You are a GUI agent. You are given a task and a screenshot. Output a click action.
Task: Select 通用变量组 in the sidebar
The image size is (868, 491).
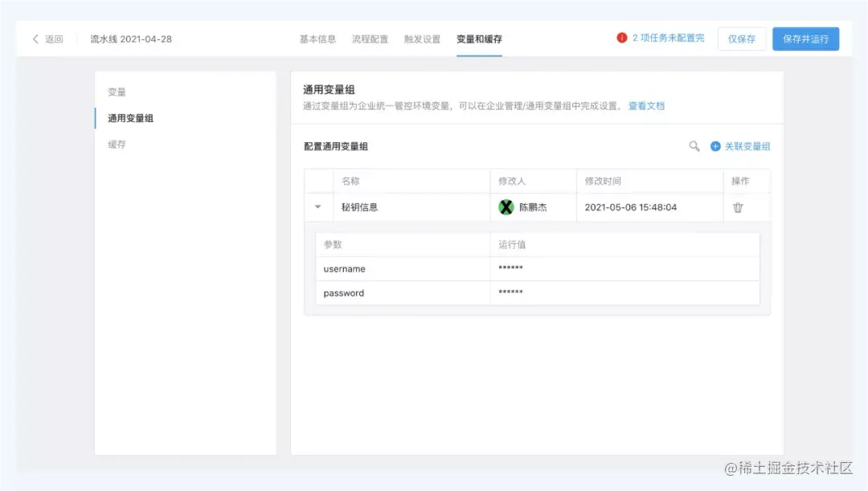tap(131, 118)
